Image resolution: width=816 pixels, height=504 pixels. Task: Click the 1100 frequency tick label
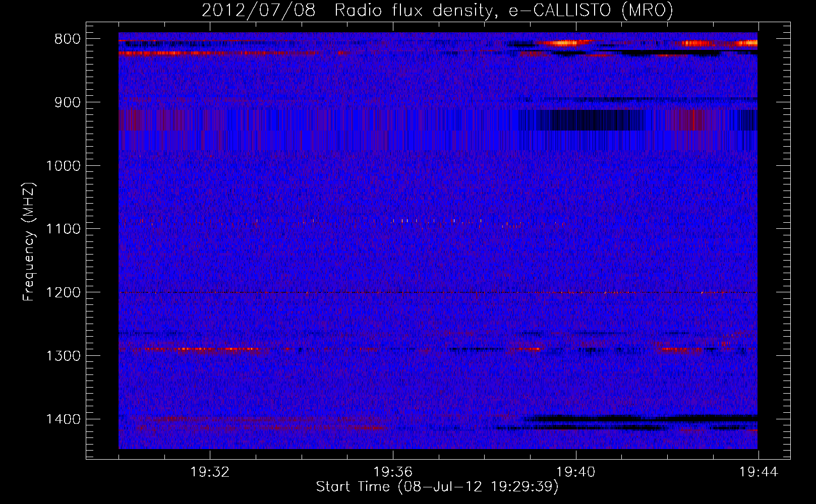(x=63, y=229)
